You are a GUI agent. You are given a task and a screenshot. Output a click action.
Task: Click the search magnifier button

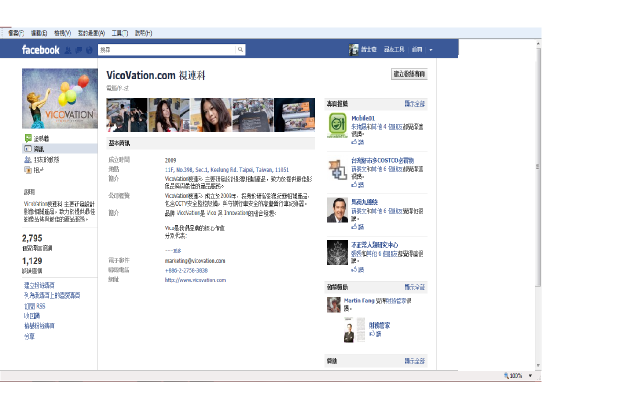point(240,50)
